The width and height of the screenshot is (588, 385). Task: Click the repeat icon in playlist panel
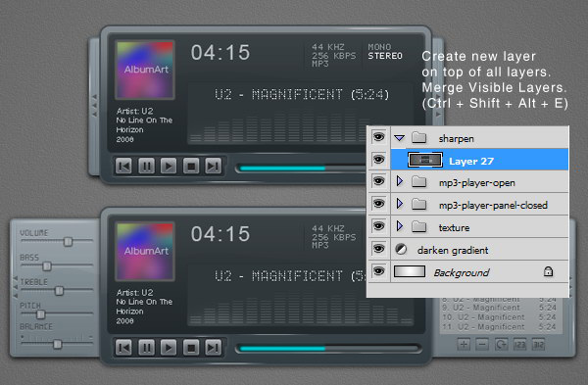pos(501,344)
